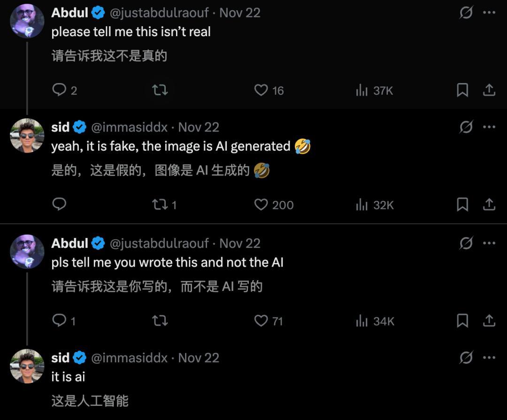Open more menu on sid's first reply
Viewport: 507px width, 420px height.
tap(489, 127)
